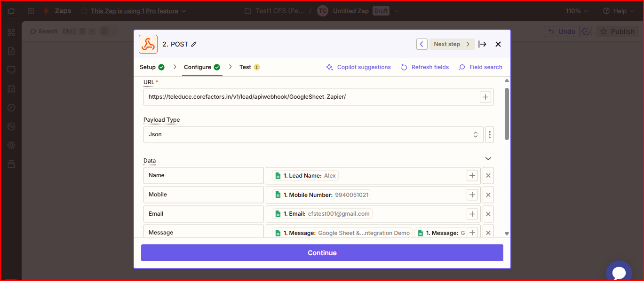Open the status activity icon in sidebar

coord(11,126)
